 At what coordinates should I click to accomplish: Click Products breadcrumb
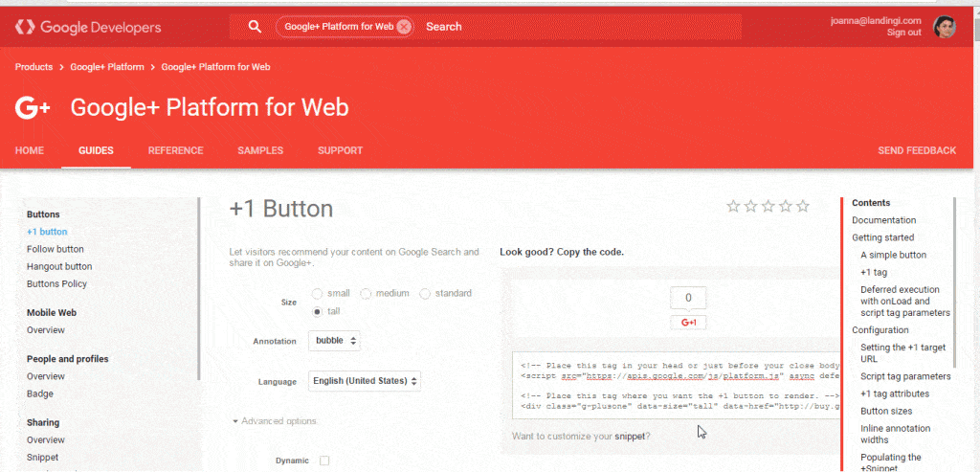[x=33, y=67]
